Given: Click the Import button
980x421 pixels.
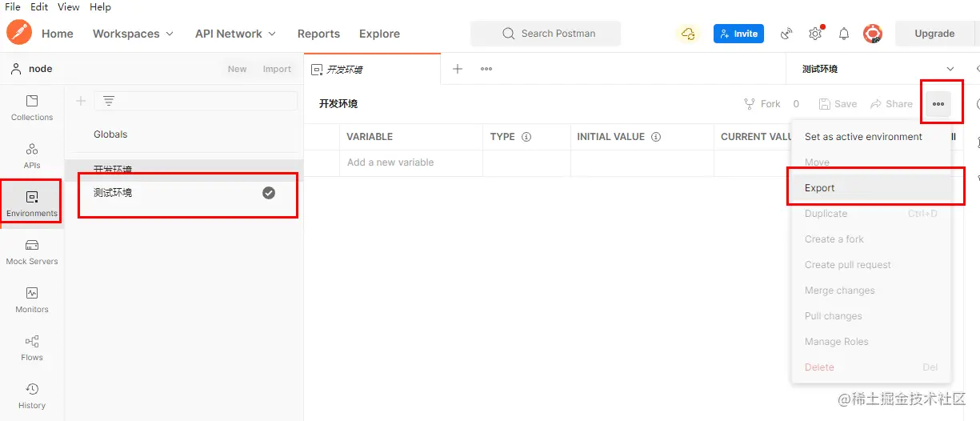Looking at the screenshot, I should pyautogui.click(x=277, y=69).
